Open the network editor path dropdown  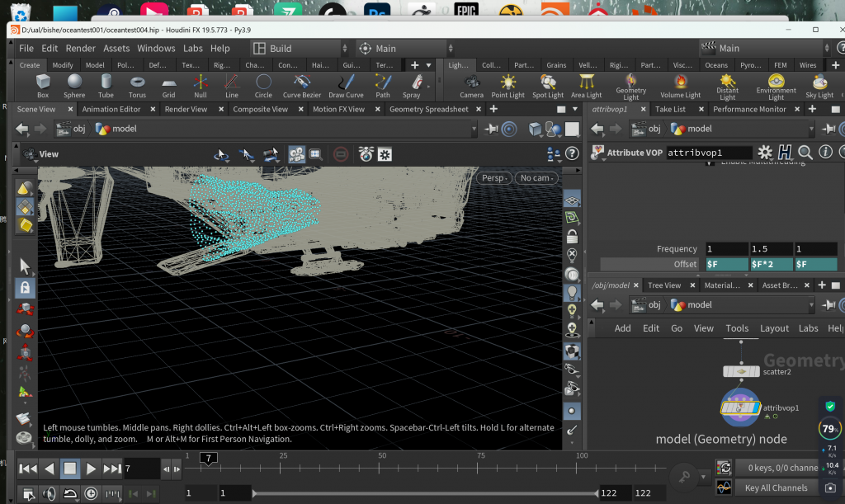(x=812, y=304)
